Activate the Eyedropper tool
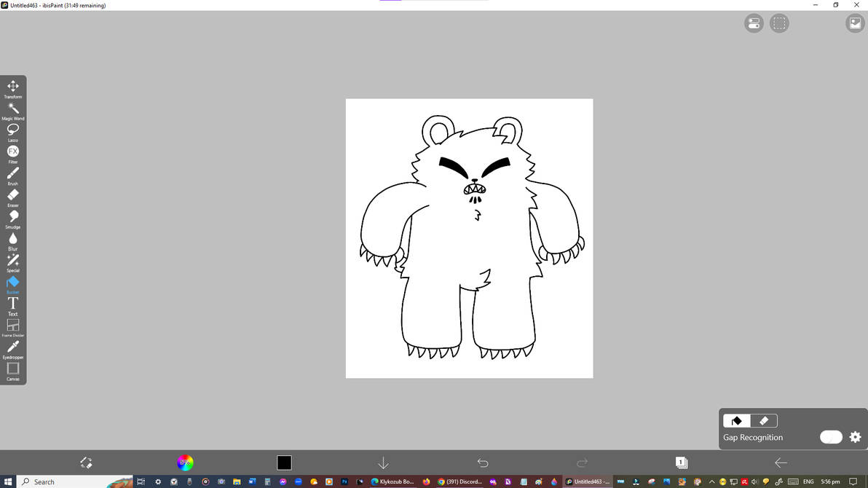Screen dimensions: 868x488 13,346
